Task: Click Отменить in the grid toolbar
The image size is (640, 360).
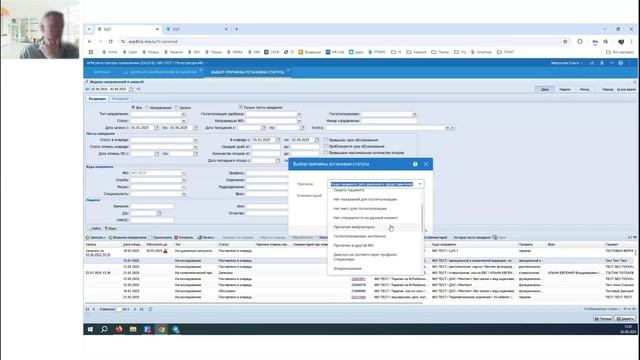Action: coord(184,238)
